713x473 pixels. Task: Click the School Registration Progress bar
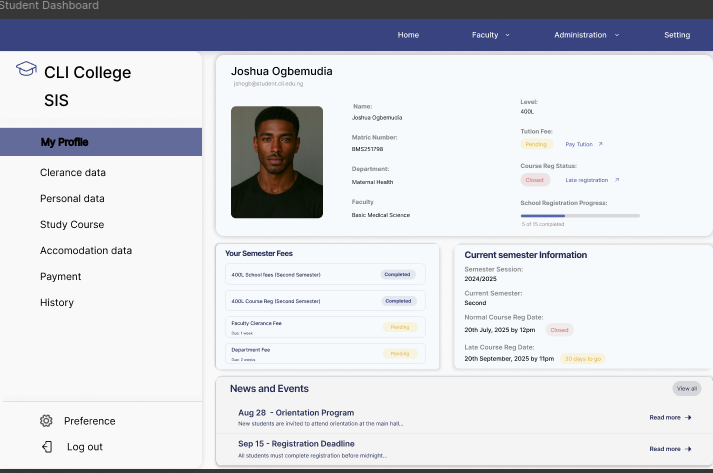(580, 215)
